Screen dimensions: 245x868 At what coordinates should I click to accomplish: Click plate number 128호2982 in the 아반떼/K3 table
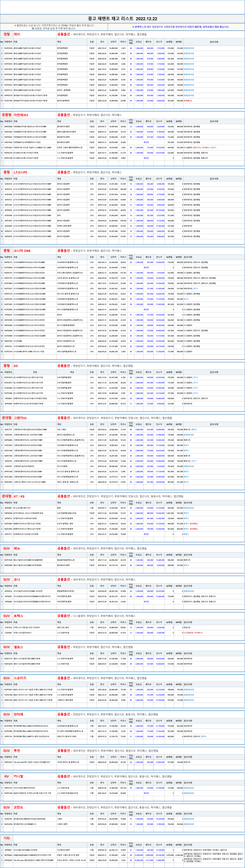[x=8, y=127]
